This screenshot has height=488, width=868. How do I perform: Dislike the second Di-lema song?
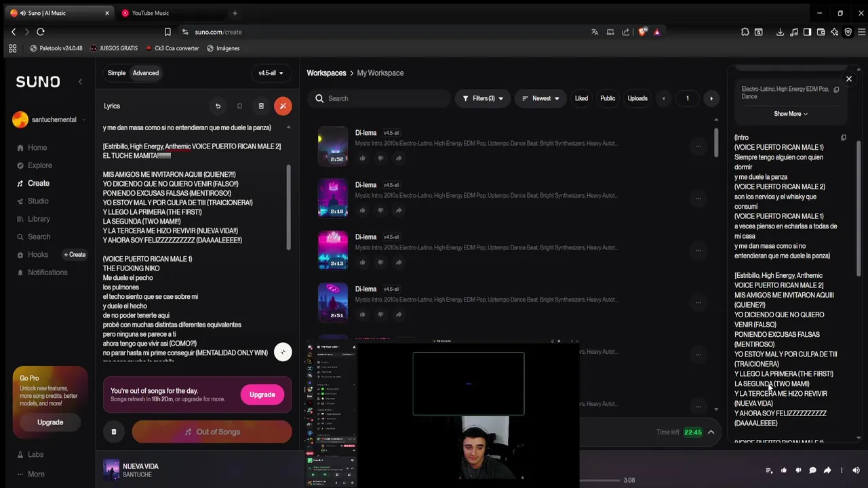point(380,210)
